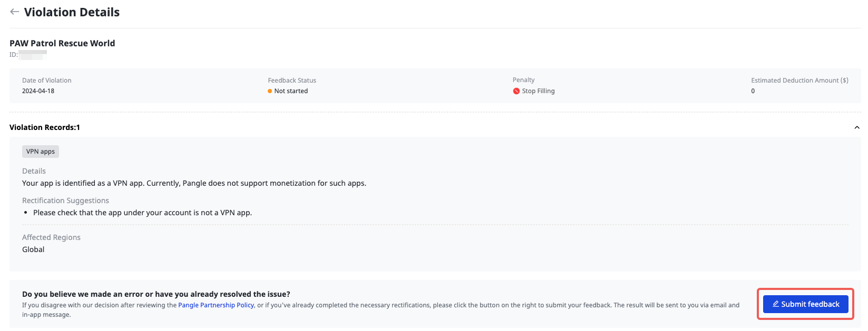This screenshot has height=331, width=868.
Task: Click the Affected Regions value Global
Action: point(33,249)
